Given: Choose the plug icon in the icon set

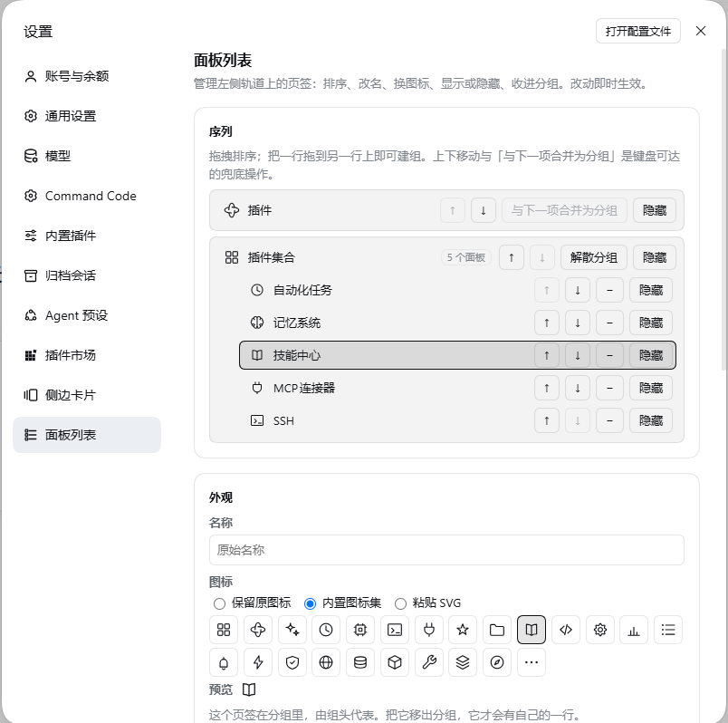Looking at the screenshot, I should click(429, 630).
